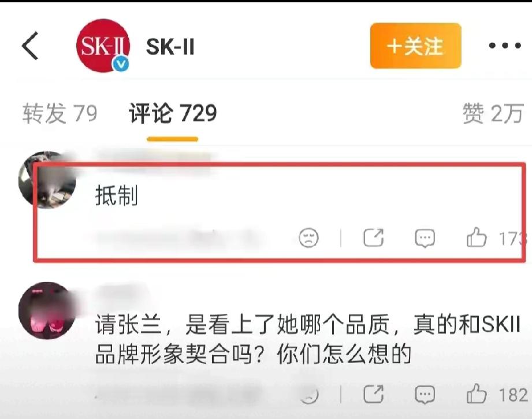The image size is (532, 419).
Task: Share the 抵制 comment via repost icon
Action: 373,238
